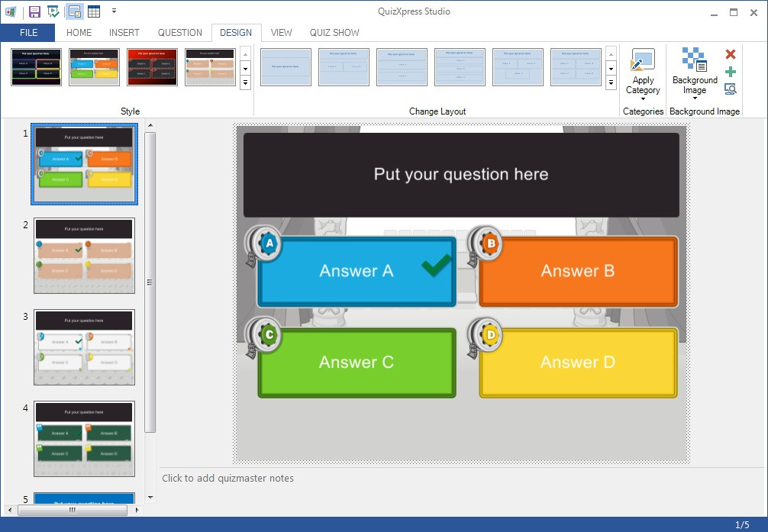Screen dimensions: 768x532
Task: Click the QuizXpress app icon in title bar
Action: (x=11, y=11)
